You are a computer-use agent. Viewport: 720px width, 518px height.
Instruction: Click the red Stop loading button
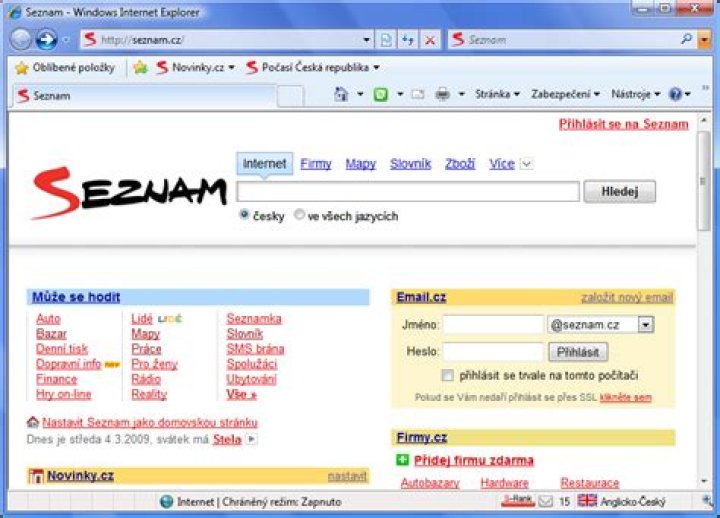(430, 40)
